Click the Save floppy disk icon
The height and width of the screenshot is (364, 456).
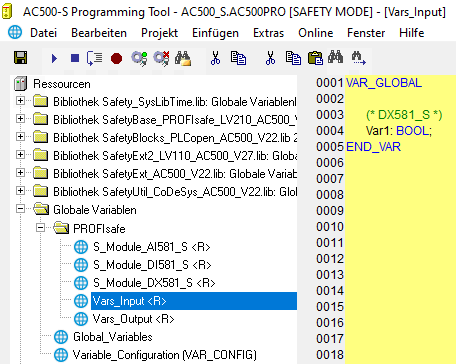pos(20,58)
